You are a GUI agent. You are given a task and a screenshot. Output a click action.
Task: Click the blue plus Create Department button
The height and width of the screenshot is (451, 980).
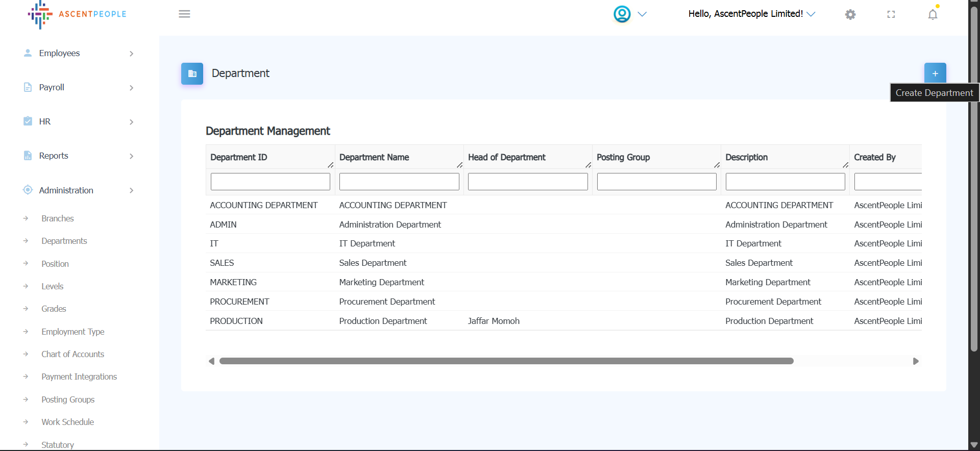point(935,73)
